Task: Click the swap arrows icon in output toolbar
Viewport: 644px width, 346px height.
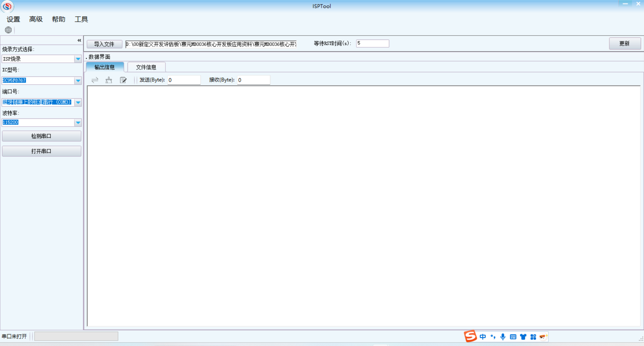Action: [95, 80]
